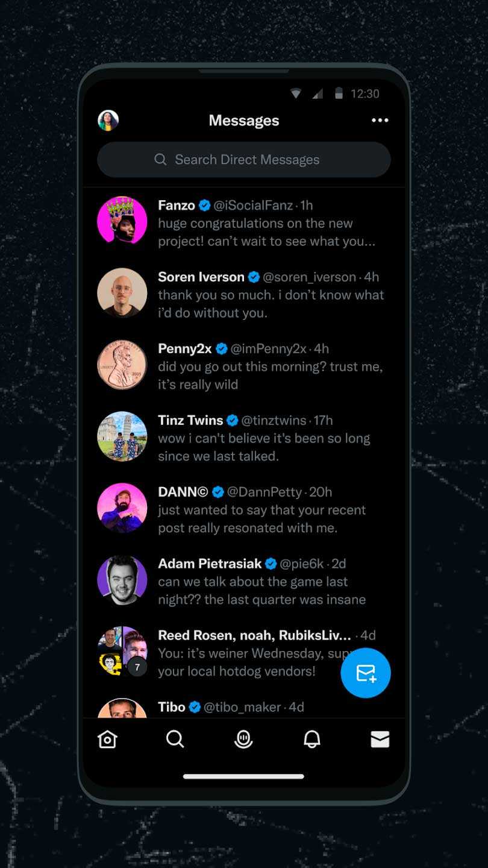Image resolution: width=488 pixels, height=868 pixels.
Task: Open Search tab in bottom navigation
Action: [175, 739]
